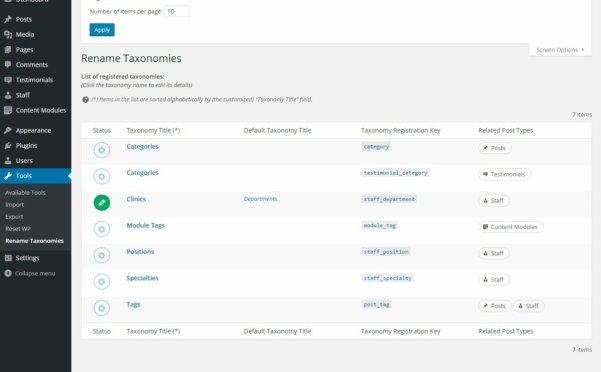Click status gear icon for Specialties row
This screenshot has width=601, height=372.
[x=102, y=282]
